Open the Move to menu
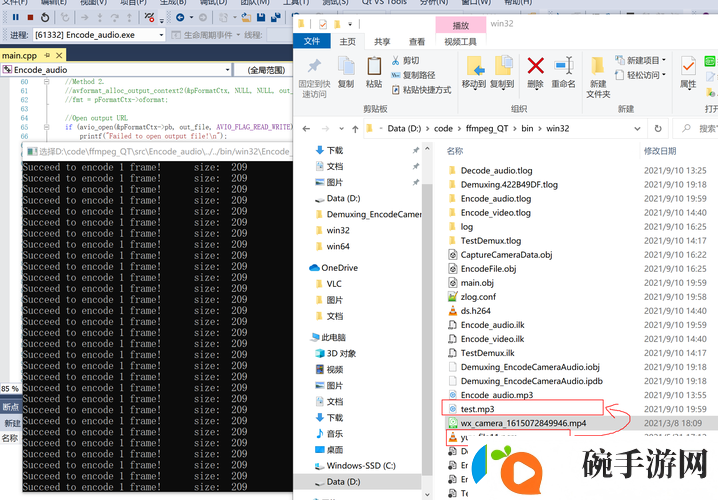Viewport: 718px width, 500px height. [474, 72]
